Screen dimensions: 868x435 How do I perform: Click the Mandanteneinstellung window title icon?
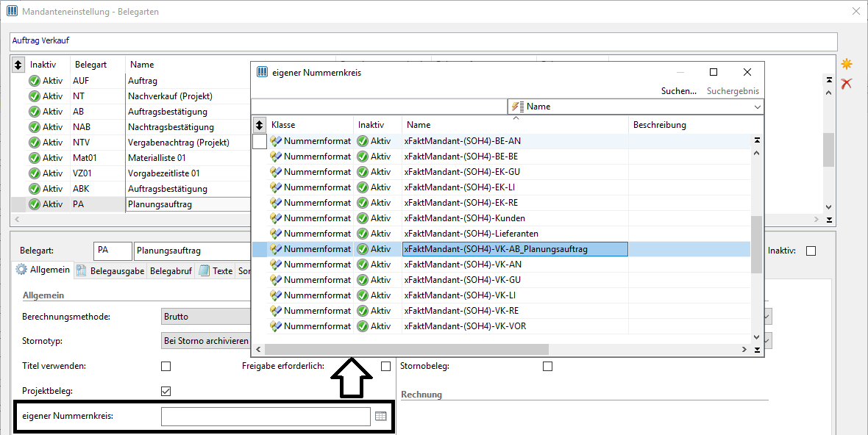tap(12, 11)
